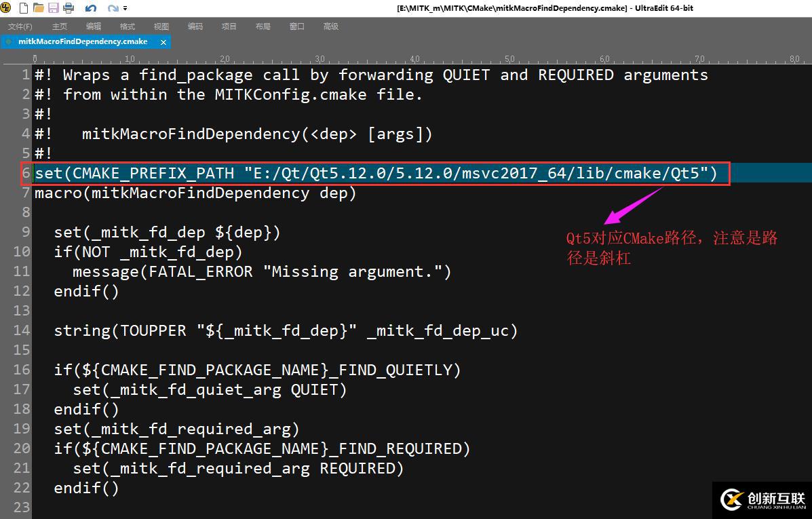This screenshot has width=812, height=519.
Task: Open the 高级 menu
Action: pyautogui.click(x=331, y=26)
